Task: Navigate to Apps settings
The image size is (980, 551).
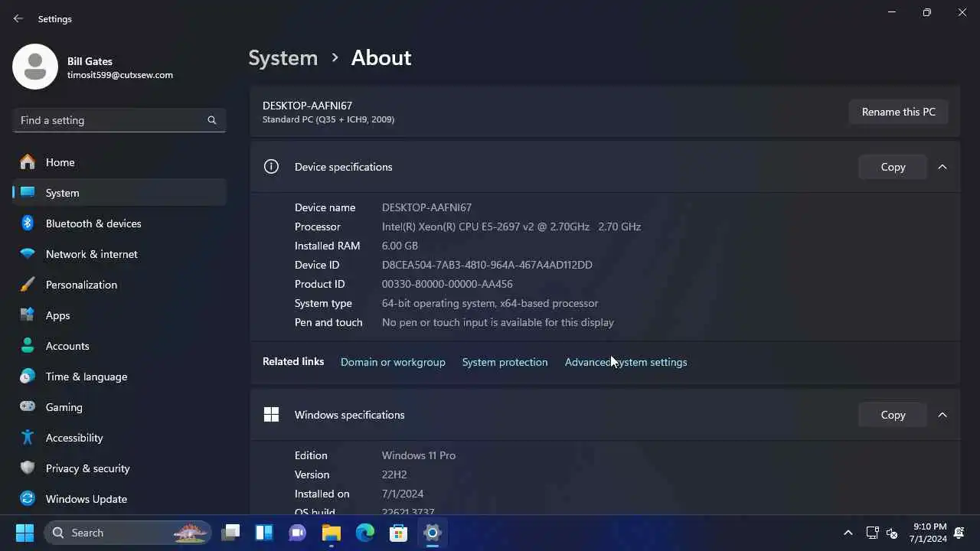Action: (119, 315)
